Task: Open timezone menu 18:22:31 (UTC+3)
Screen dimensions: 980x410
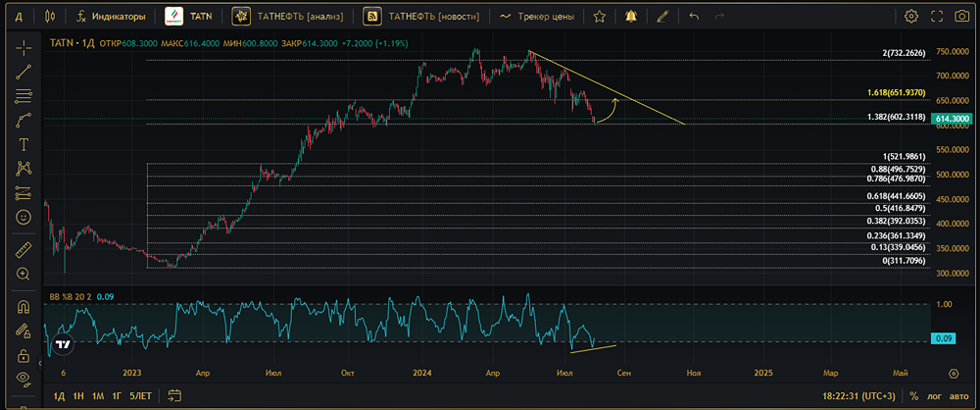Action: (x=860, y=395)
